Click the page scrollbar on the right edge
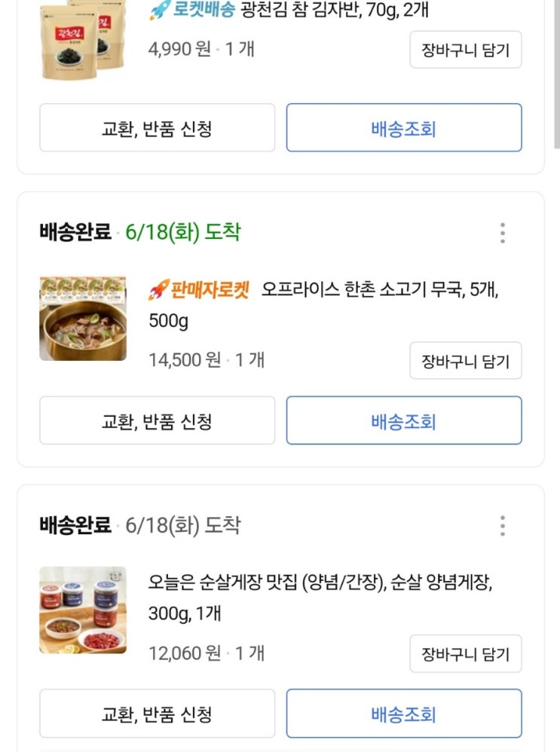Screen dimensions: 560x752 click(x=556, y=75)
